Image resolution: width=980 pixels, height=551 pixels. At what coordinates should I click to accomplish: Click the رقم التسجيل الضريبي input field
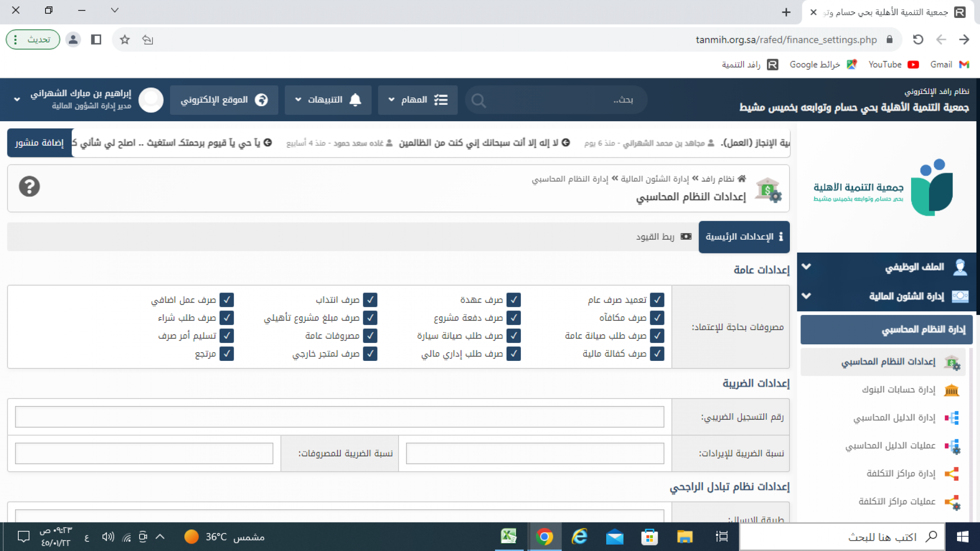(x=339, y=416)
